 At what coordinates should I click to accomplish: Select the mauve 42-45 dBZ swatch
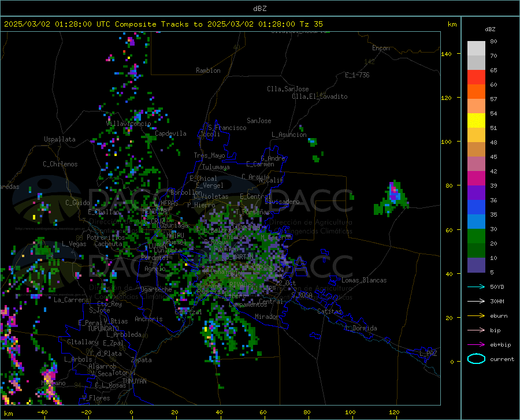[476, 164]
